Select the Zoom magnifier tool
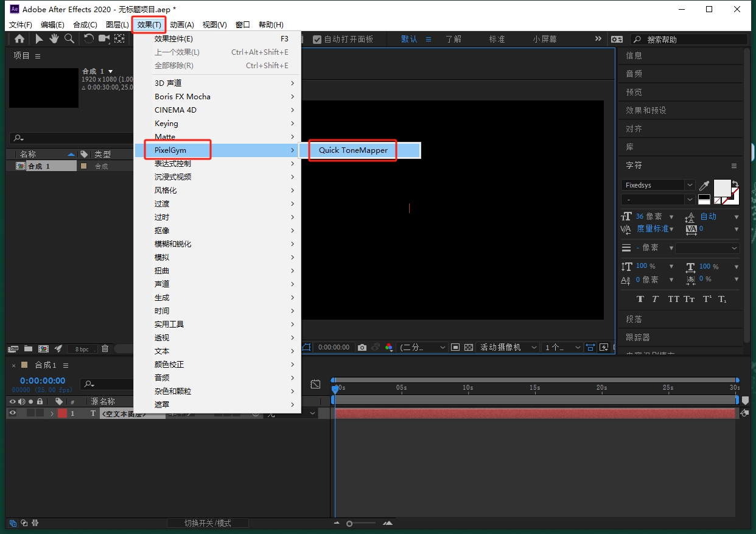 pyautogui.click(x=69, y=39)
